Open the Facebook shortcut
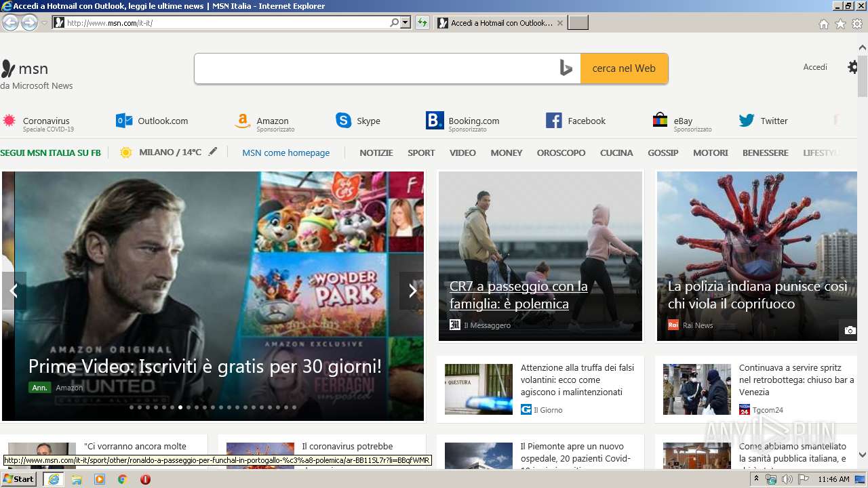868x488 pixels. pyautogui.click(x=576, y=121)
